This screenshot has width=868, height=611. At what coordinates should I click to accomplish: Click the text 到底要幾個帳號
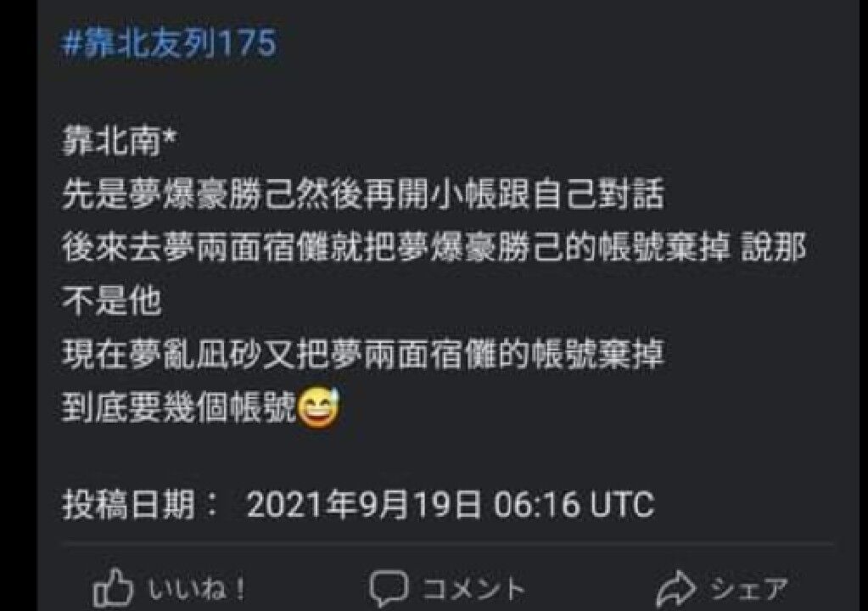pos(179,408)
